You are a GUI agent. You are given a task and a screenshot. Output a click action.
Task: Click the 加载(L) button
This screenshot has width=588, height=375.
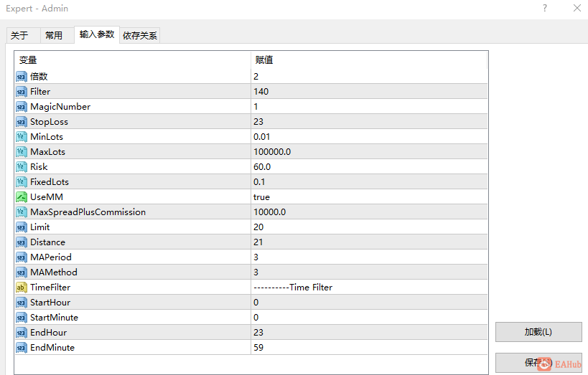coord(538,332)
